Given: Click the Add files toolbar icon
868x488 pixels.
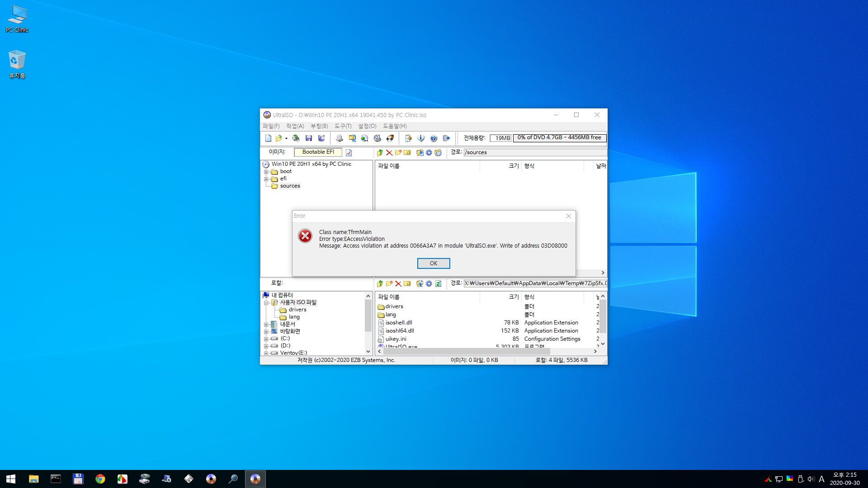Looking at the screenshot, I should coord(408,138).
